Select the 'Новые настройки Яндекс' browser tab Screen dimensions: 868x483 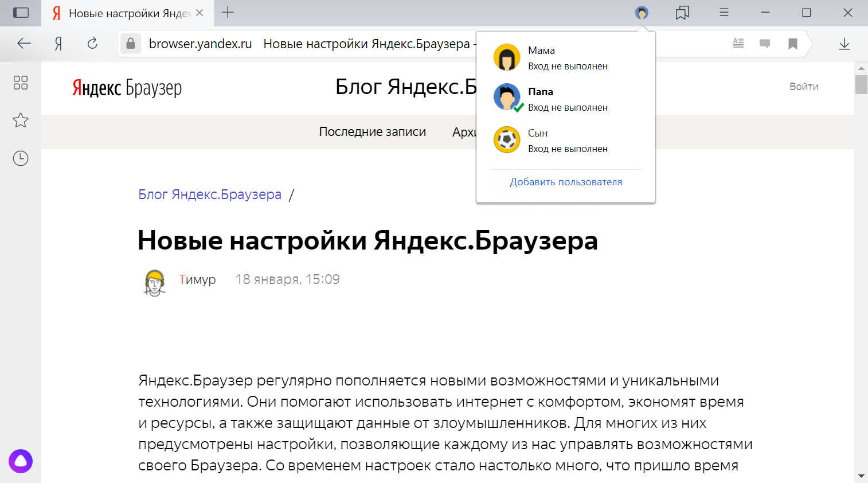127,13
